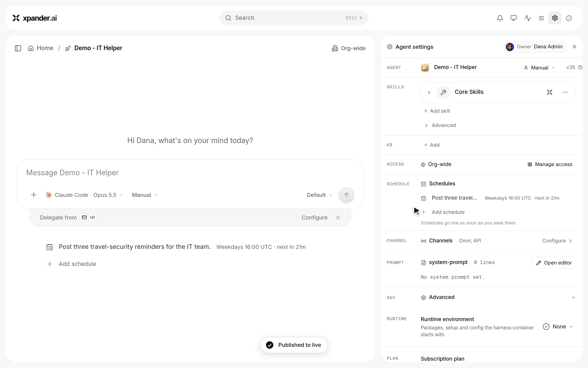588x368 pixels.
Task: Click the Owner Dana Admin chip
Action: pos(535,47)
